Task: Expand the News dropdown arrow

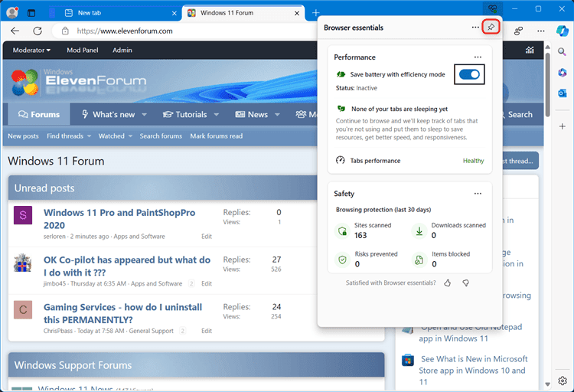Action: [277, 115]
